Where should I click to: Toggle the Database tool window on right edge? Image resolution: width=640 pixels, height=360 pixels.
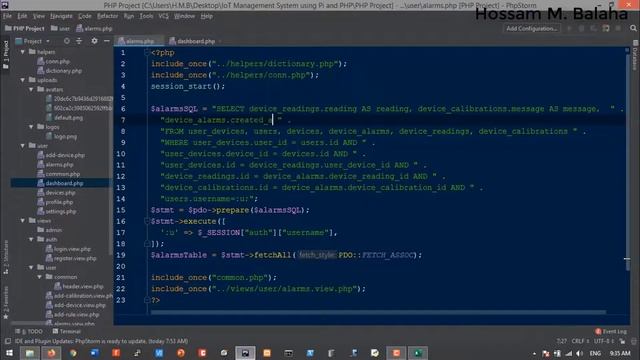[x=635, y=56]
